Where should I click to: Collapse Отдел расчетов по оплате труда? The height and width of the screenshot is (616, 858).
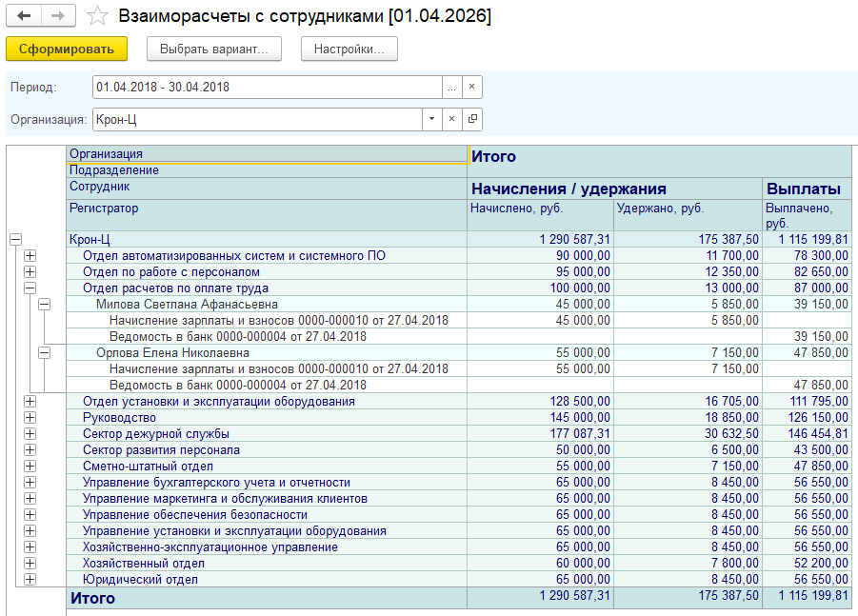(30, 288)
